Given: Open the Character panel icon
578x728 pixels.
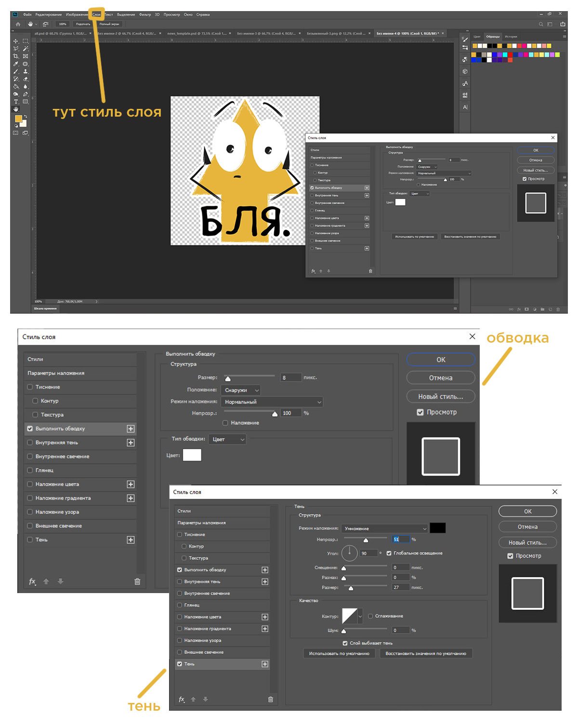Looking at the screenshot, I should 465,107.
